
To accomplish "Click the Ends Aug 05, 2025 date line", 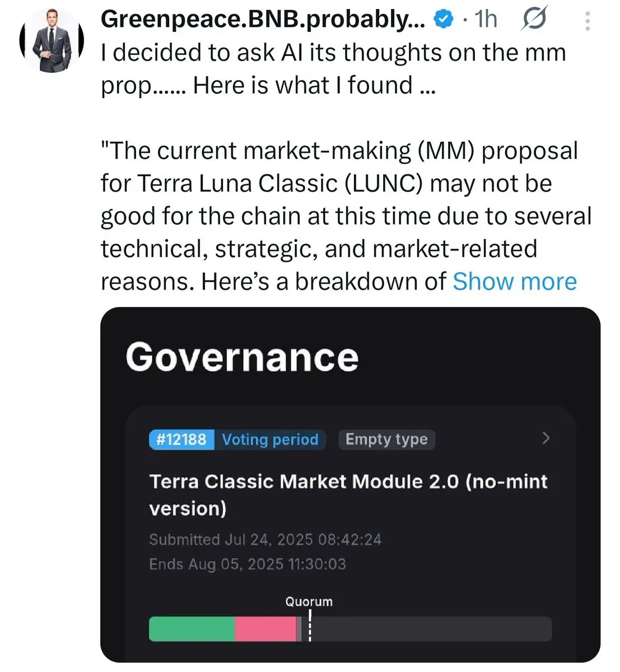I will click(x=248, y=564).
